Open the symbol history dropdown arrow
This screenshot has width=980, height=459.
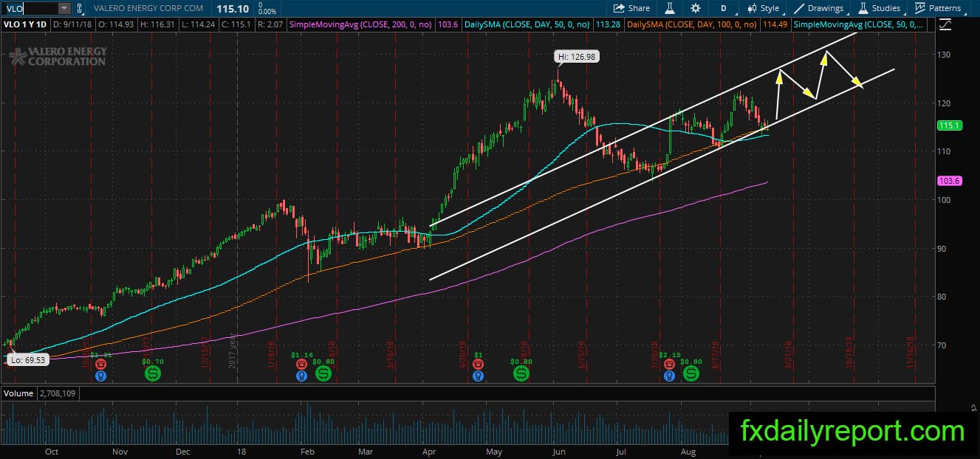click(x=64, y=8)
